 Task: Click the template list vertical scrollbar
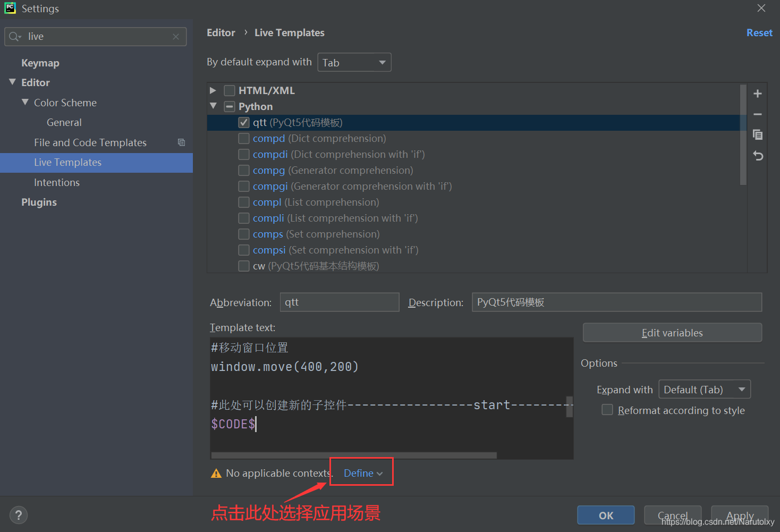[x=743, y=135]
